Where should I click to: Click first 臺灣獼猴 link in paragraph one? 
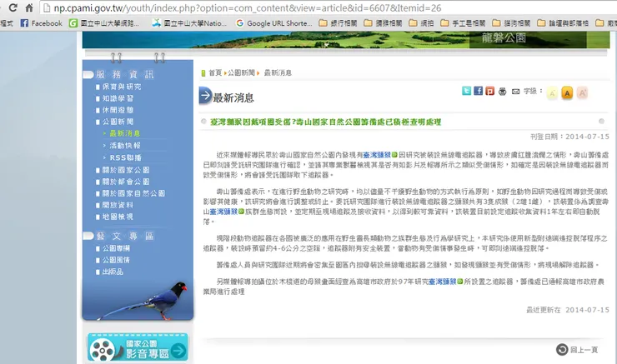pos(377,155)
